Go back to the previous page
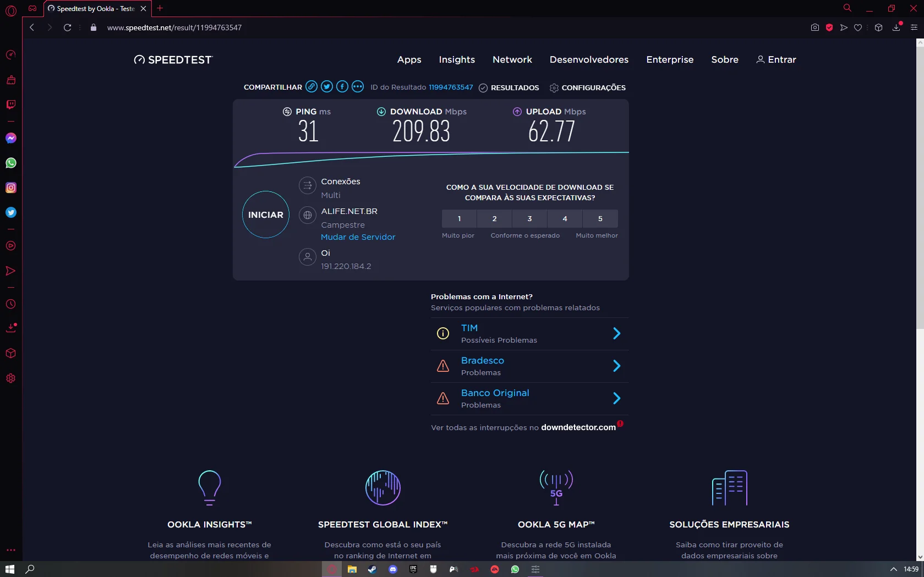924x577 pixels. 32,28
